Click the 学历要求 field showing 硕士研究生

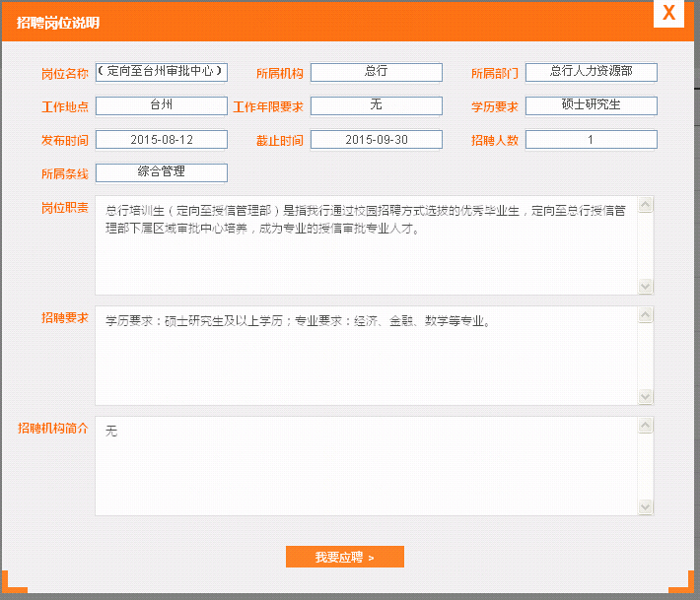point(591,105)
